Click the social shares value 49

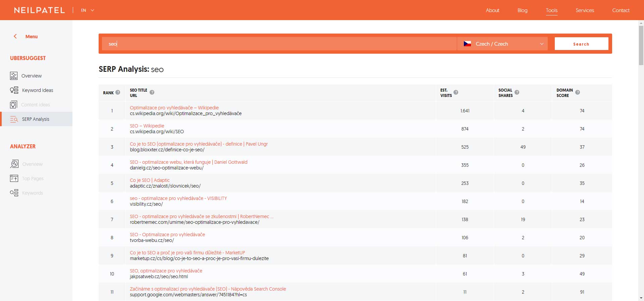click(523, 147)
